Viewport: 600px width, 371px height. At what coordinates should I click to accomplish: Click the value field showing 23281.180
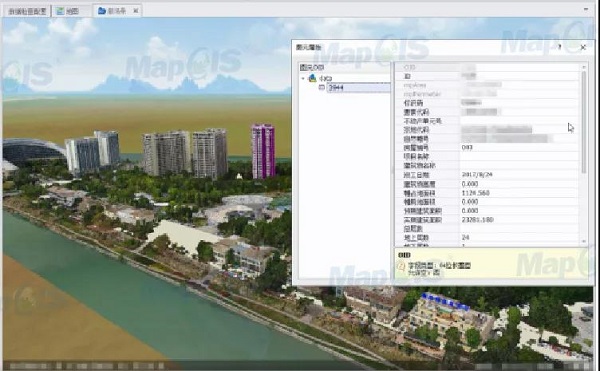pyautogui.click(x=478, y=220)
